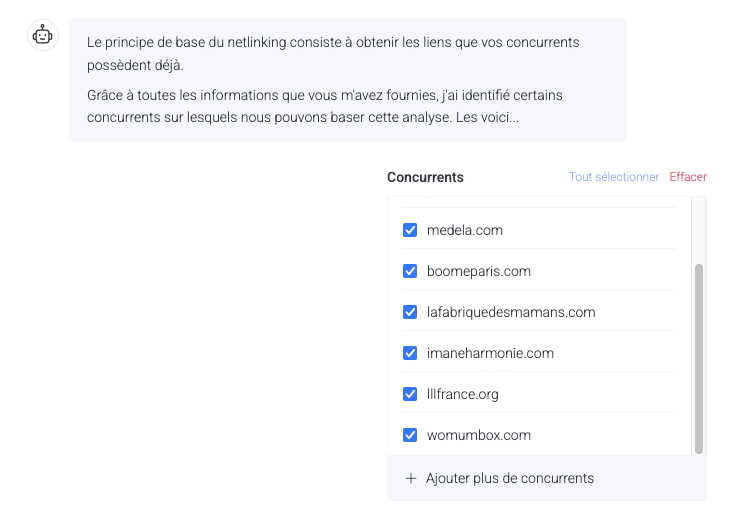This screenshot has height=509, width=736.
Task: Toggle the lllfrance.org checkbox
Action: click(410, 394)
